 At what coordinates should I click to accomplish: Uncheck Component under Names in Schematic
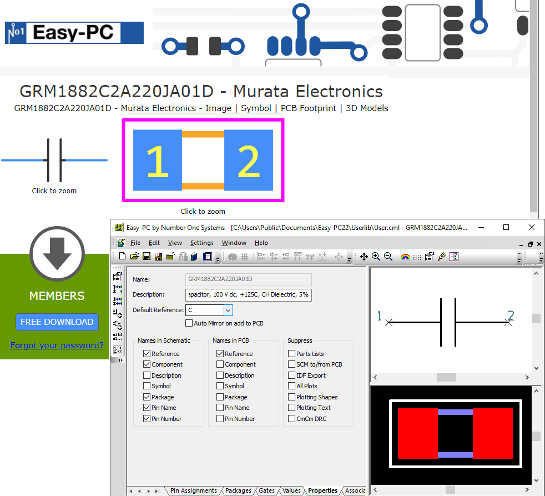[147, 364]
